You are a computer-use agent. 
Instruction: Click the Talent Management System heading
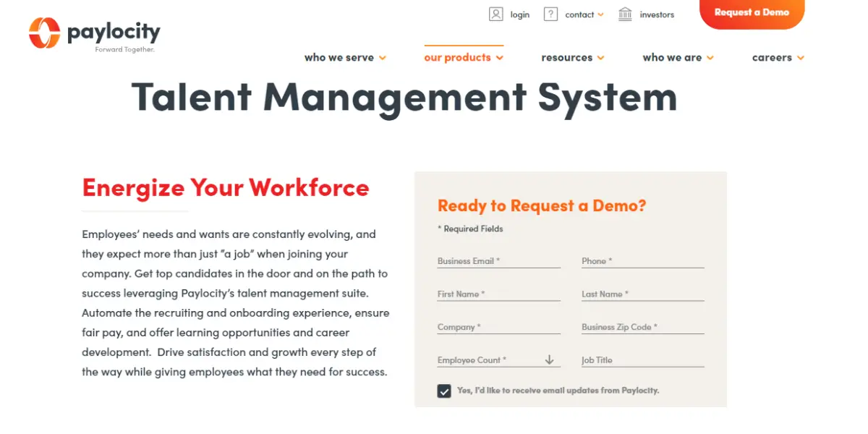click(404, 97)
